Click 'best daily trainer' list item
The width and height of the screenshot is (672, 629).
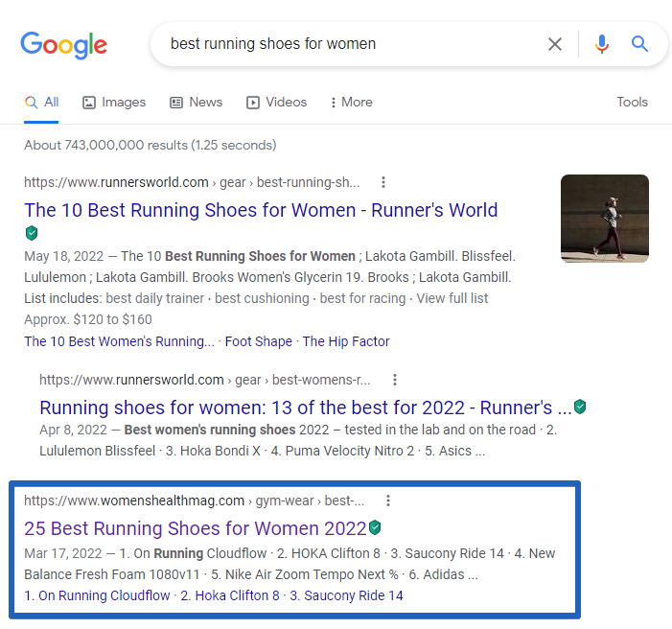154,298
